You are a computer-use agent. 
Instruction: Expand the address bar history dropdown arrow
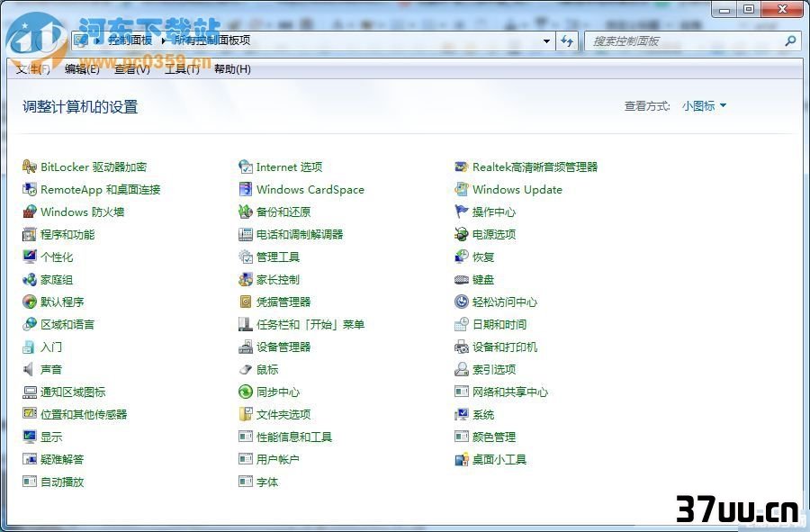tap(546, 41)
